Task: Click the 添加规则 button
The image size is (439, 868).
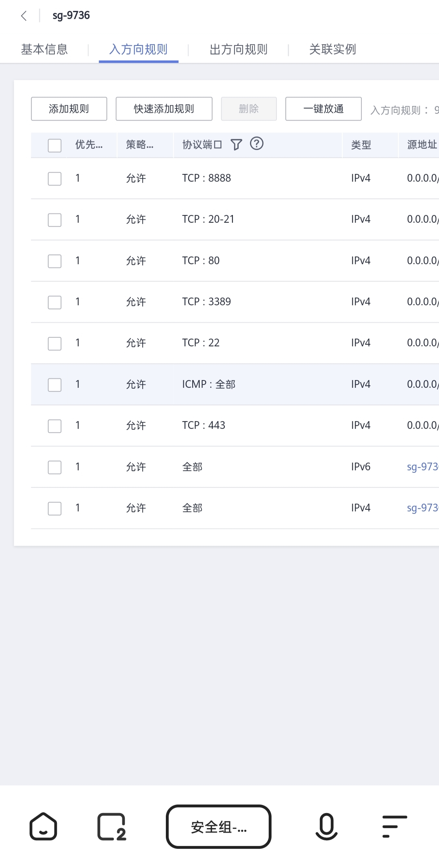Action: coord(69,109)
